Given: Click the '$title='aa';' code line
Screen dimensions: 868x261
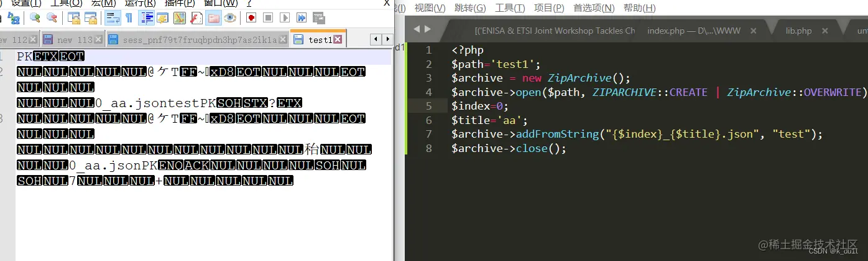Looking at the screenshot, I should coord(489,120).
